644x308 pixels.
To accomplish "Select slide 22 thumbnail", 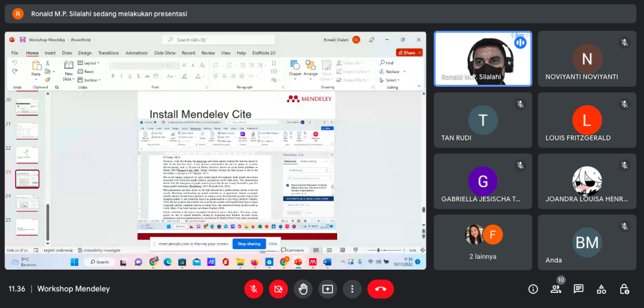I will 27,154.
